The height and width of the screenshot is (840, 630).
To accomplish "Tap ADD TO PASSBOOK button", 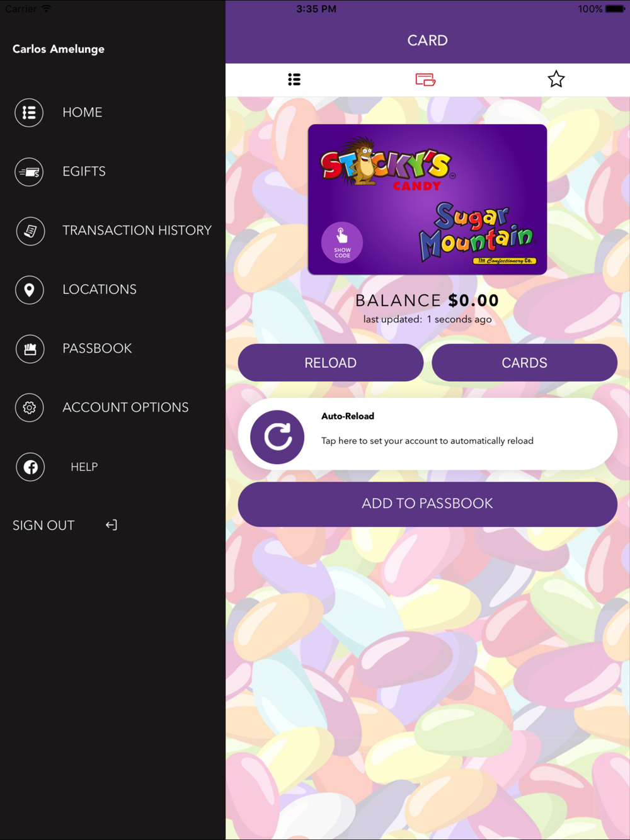I will [428, 504].
